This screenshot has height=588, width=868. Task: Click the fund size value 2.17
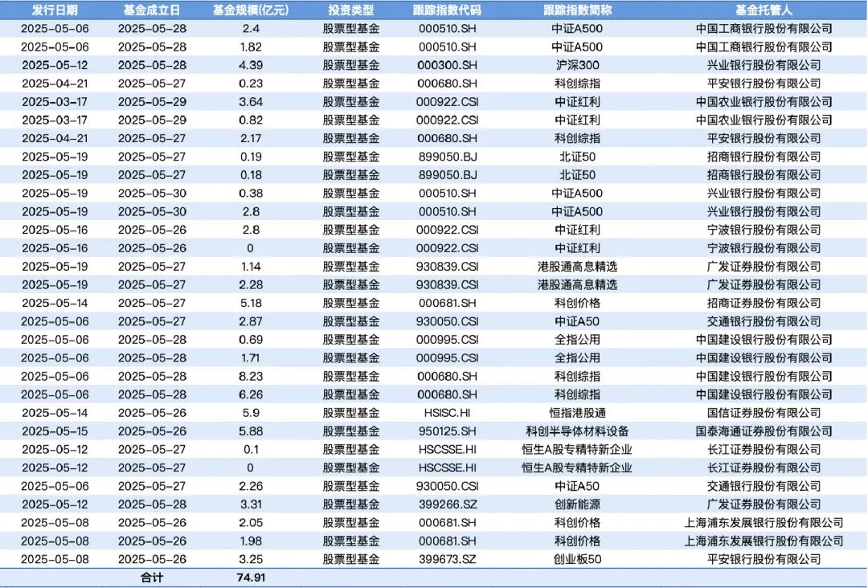coord(251,138)
